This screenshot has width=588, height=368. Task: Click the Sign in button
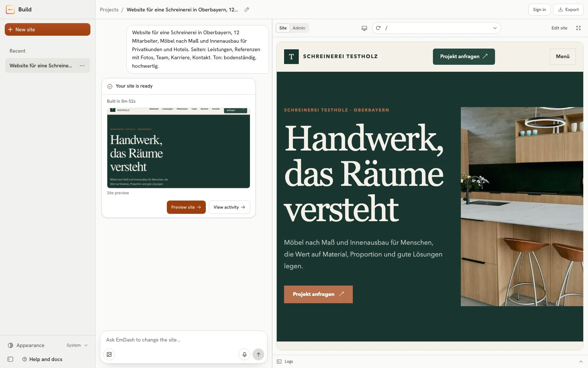point(539,10)
